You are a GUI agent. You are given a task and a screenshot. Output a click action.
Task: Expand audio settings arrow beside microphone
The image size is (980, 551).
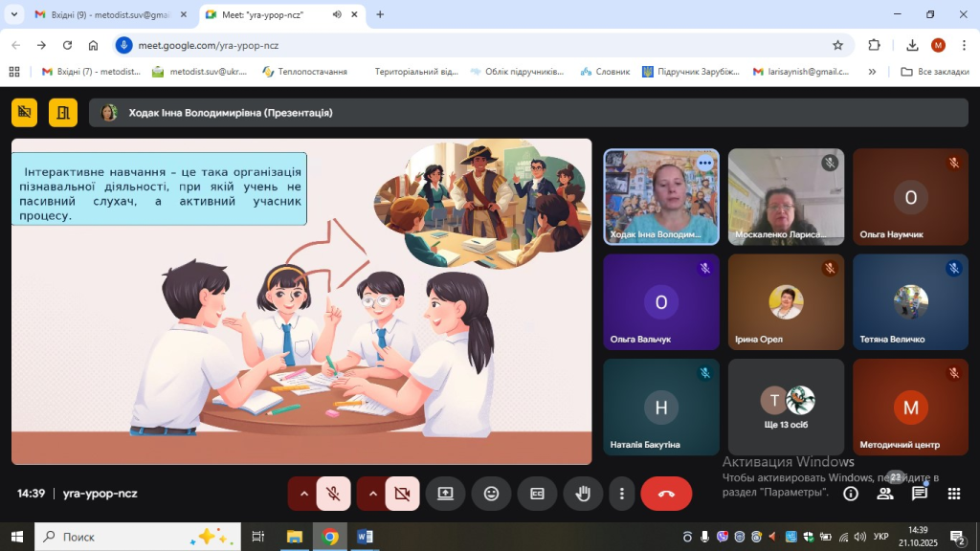coord(304,494)
